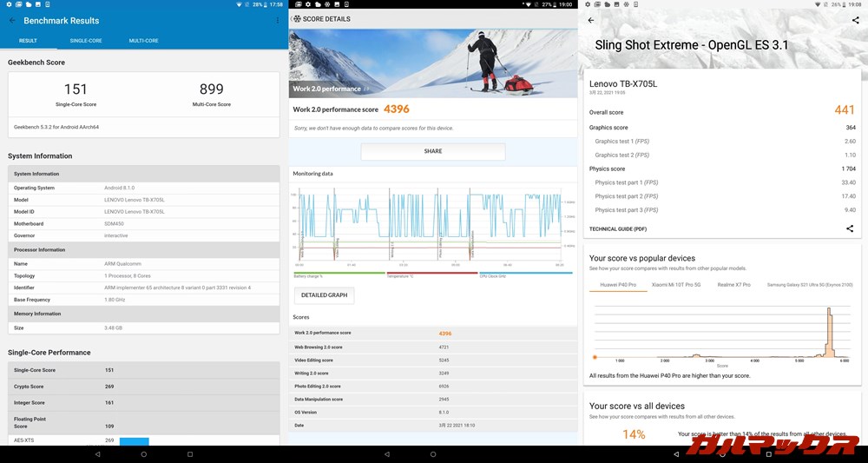
Task: Select the Xiaomi Mi 10T Pro 5G tab
Action: click(x=676, y=285)
